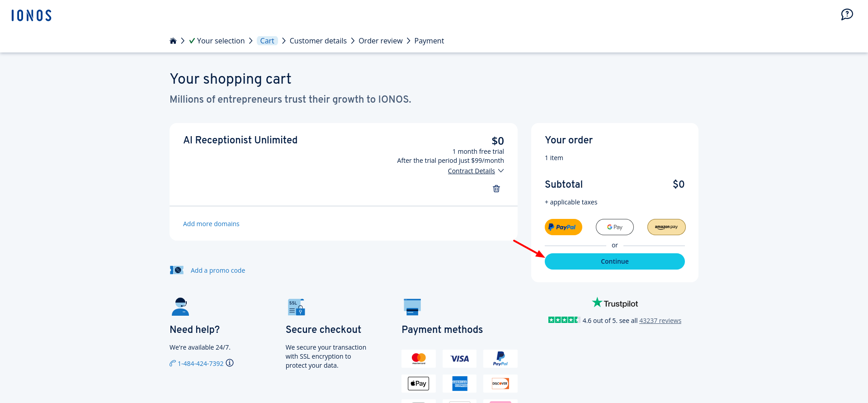Select the Cart breadcrumb step
This screenshot has width=868, height=403.
[x=267, y=41]
